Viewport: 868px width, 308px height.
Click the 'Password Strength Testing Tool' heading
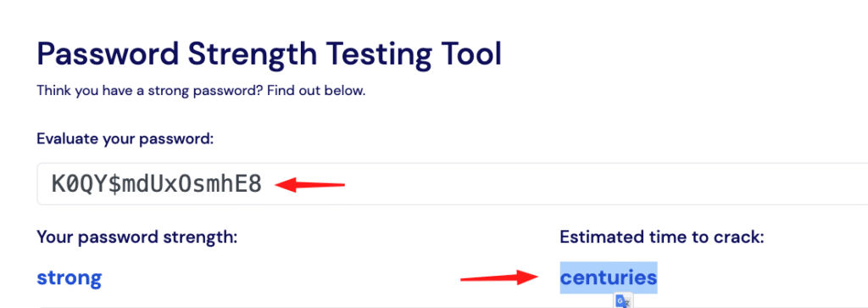point(269,55)
